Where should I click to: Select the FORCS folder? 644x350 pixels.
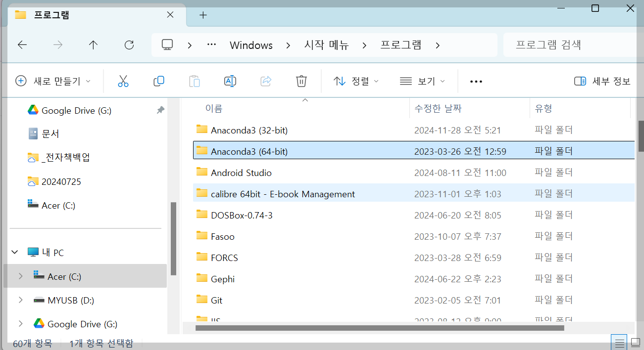(413, 258)
